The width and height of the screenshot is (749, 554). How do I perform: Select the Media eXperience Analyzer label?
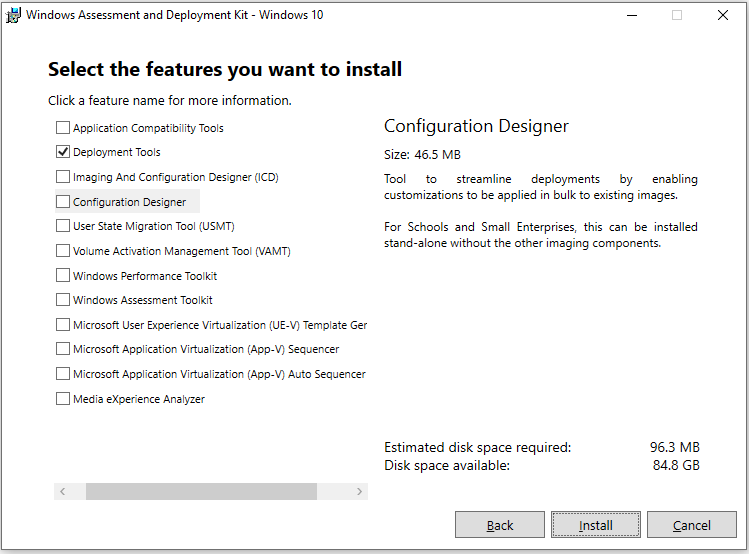pyautogui.click(x=139, y=399)
